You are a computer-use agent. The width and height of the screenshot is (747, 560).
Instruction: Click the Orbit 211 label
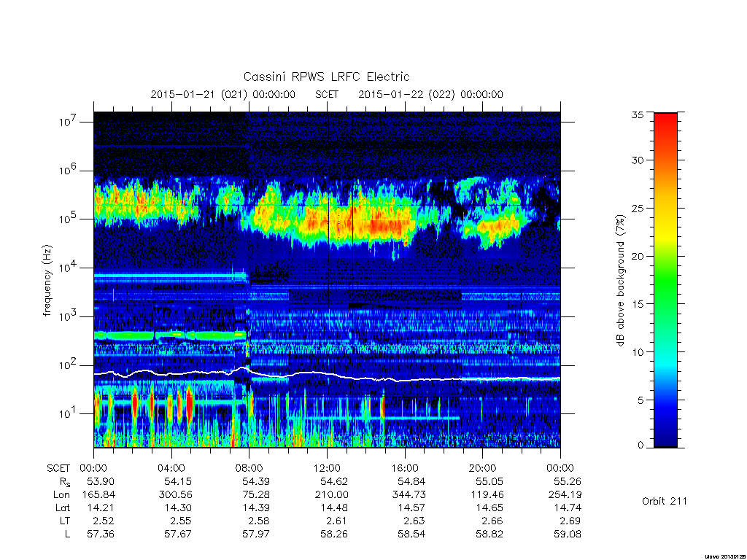click(x=664, y=501)
